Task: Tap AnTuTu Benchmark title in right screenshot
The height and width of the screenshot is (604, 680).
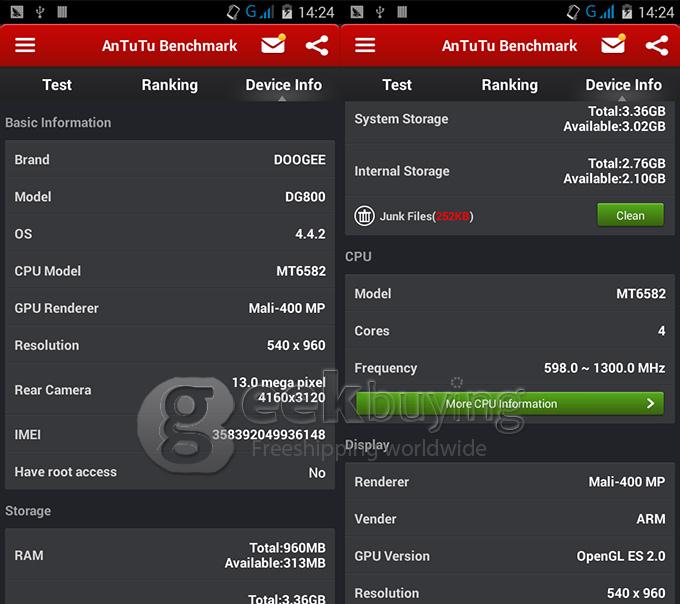Action: (x=510, y=46)
